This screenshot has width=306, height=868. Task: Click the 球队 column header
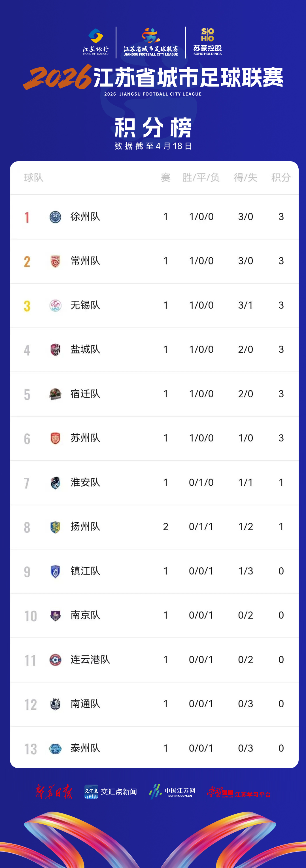tap(34, 178)
